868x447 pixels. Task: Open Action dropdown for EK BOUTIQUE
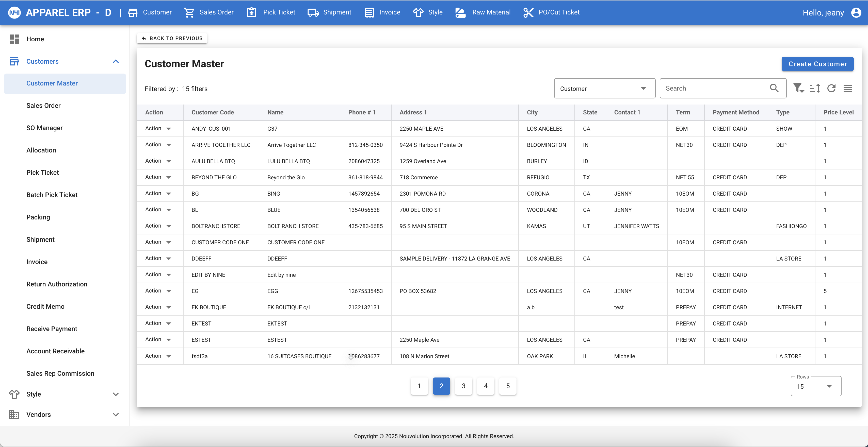click(x=158, y=307)
